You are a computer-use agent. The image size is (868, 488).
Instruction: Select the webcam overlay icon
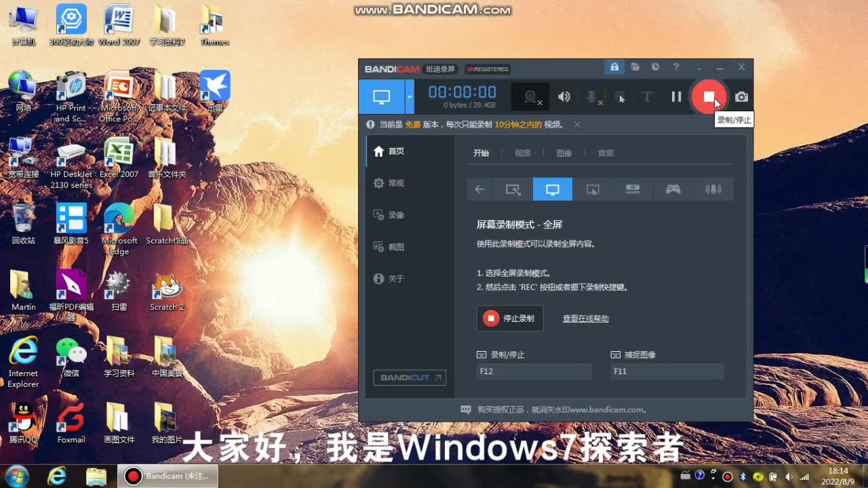(x=529, y=97)
